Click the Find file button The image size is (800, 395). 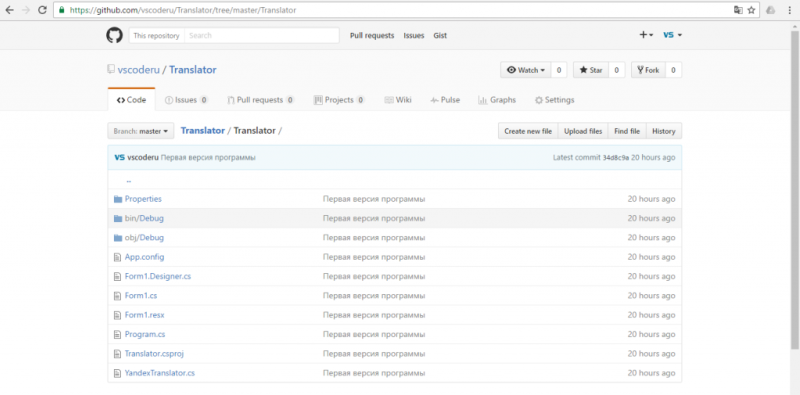point(627,131)
